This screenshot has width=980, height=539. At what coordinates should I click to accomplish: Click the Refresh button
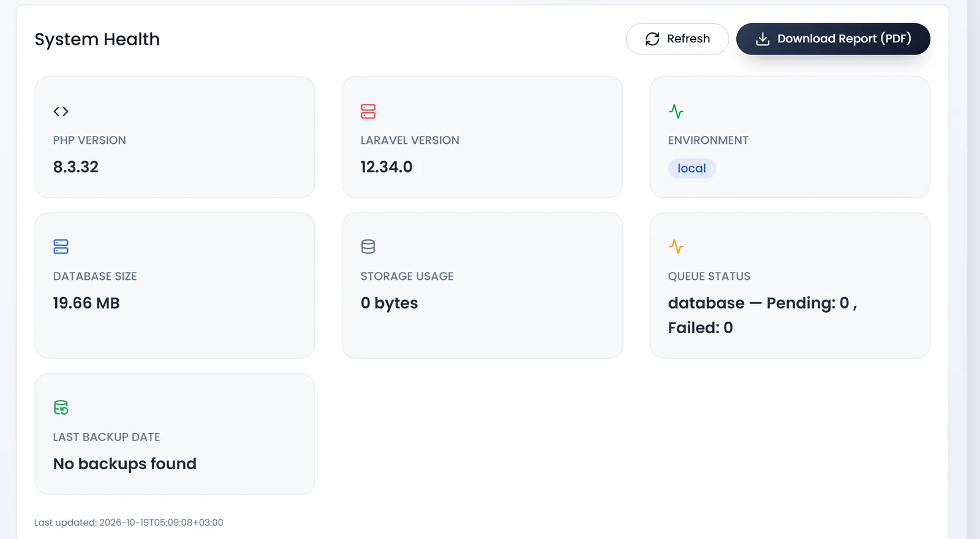pyautogui.click(x=677, y=39)
